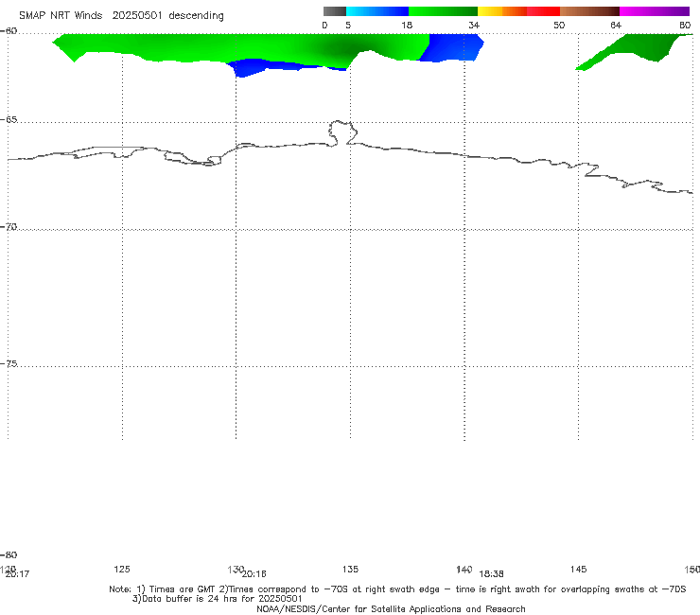Click the latitude label '-65'
700x615 pixels.
9,120
